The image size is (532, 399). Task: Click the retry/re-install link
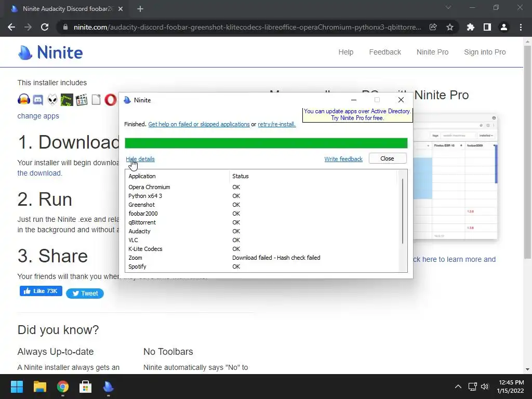point(276,124)
